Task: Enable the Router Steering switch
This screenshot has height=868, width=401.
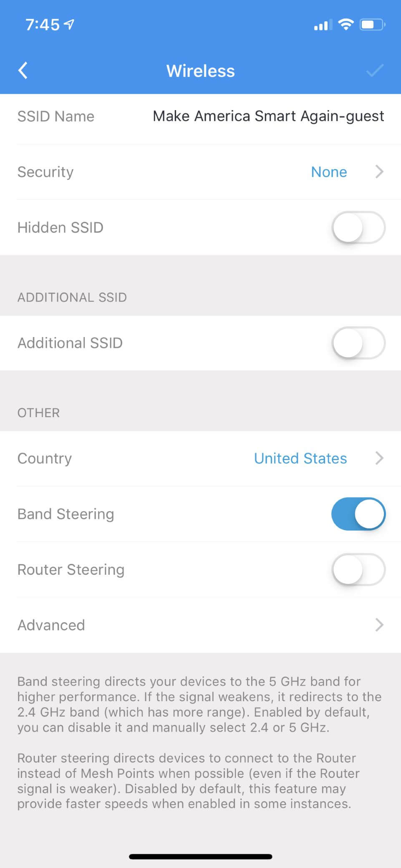Action: pyautogui.click(x=358, y=569)
